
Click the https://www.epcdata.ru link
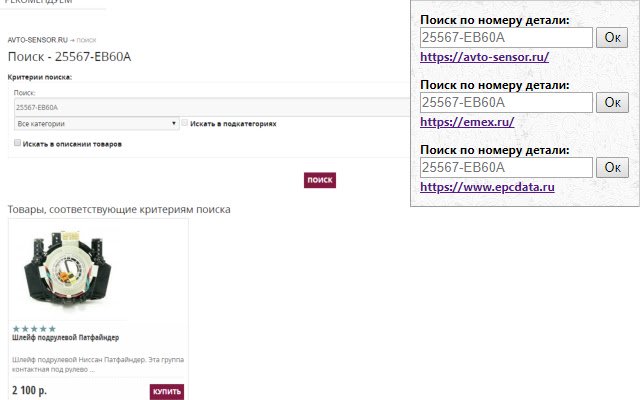487,187
